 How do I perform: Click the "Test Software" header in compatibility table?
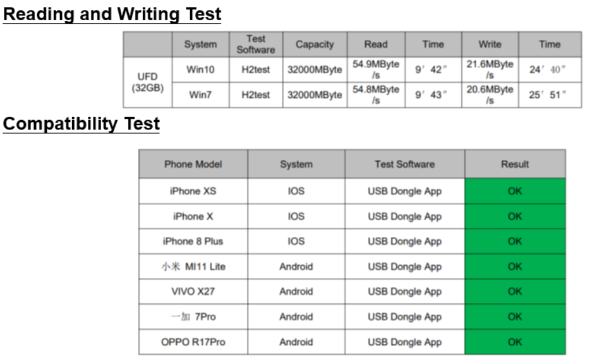[x=404, y=164]
